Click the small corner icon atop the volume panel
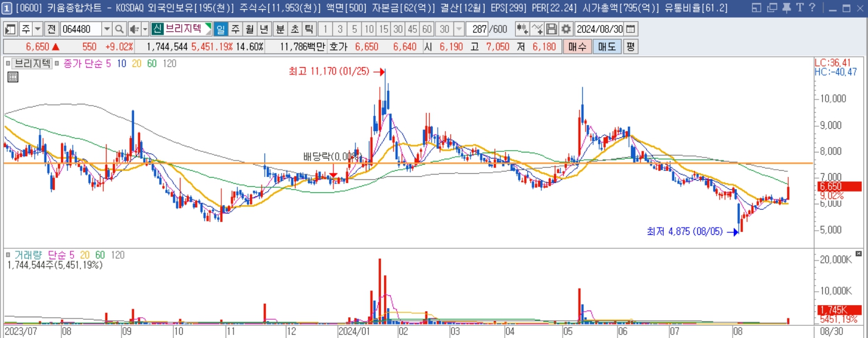This screenshot has height=338, width=868. [x=859, y=253]
